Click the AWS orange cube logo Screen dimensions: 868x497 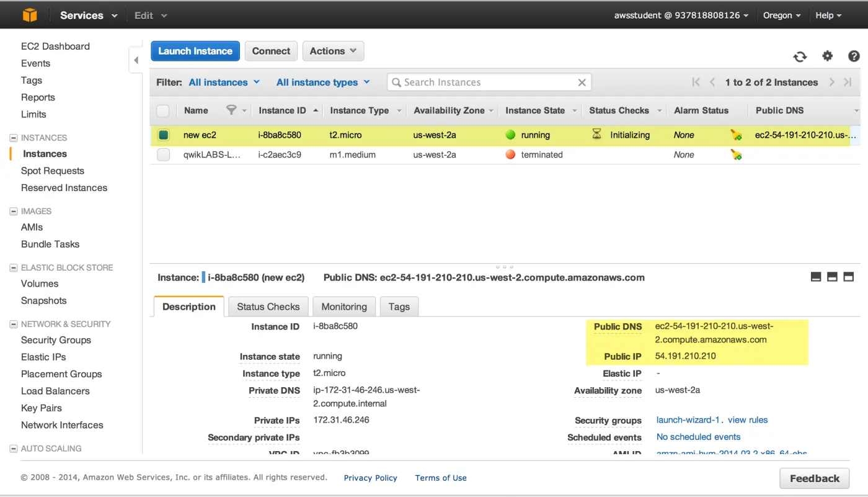29,15
